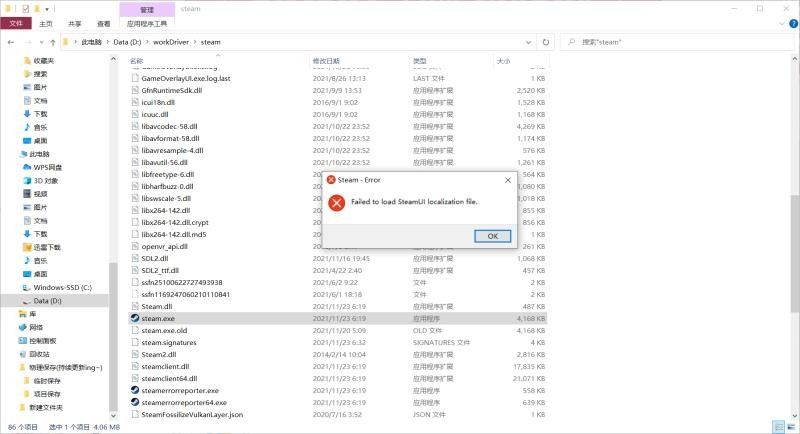Close the Steam - Error dialog with X
The height and width of the screenshot is (434, 800).
point(508,180)
